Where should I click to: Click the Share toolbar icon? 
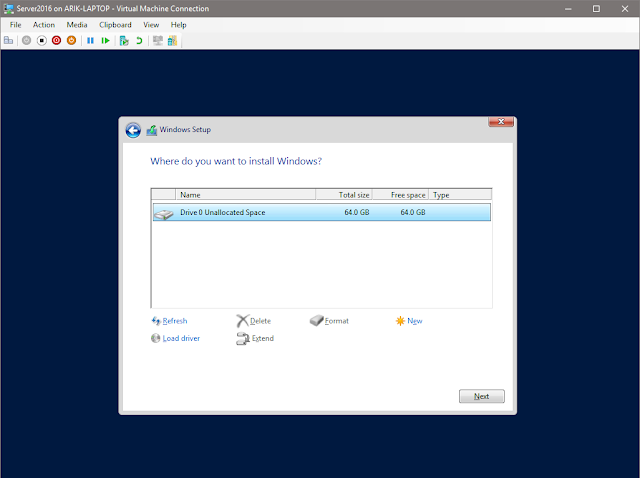pyautogui.click(x=172, y=40)
